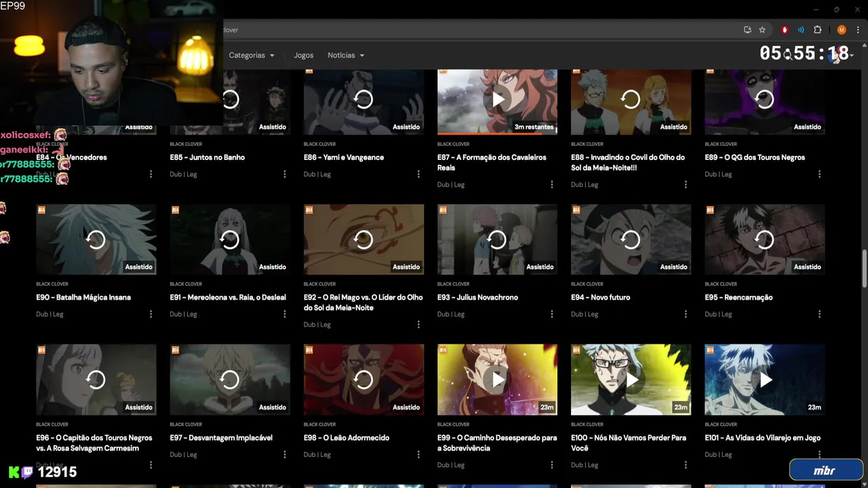Viewport: 868px width, 488px height.
Task: Open title E87 - A Formação dos Cavaleiros Reais
Action: tap(492, 163)
